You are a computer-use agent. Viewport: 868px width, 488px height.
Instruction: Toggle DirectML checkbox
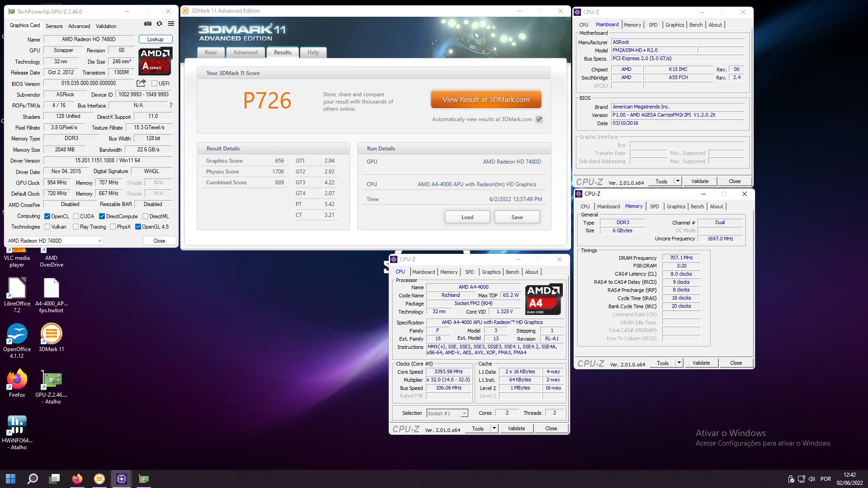(x=146, y=216)
